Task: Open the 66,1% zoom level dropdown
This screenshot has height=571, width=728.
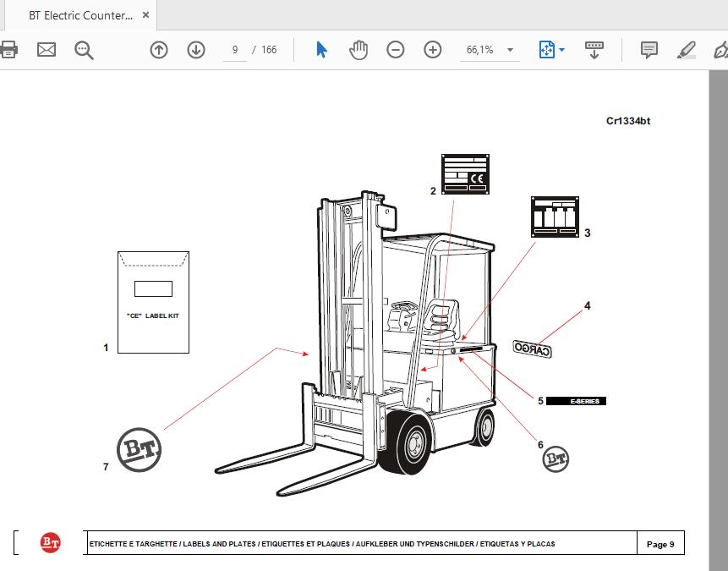Action: (510, 50)
